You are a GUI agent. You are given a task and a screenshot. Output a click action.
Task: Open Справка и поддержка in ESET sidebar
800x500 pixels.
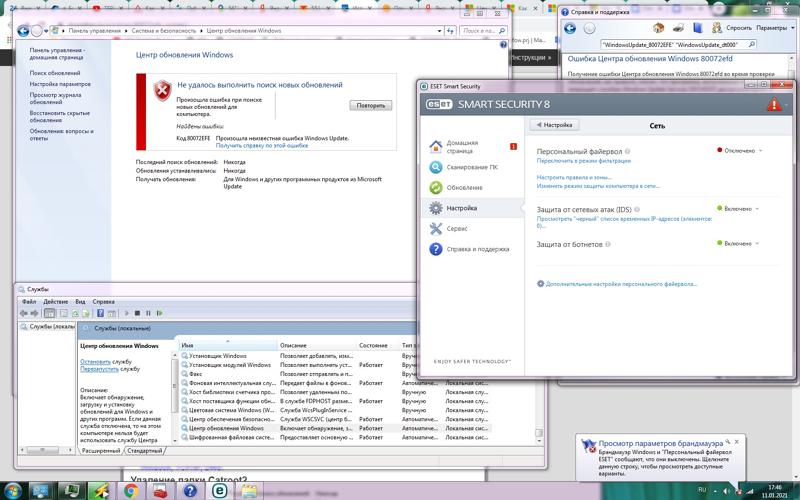477,249
